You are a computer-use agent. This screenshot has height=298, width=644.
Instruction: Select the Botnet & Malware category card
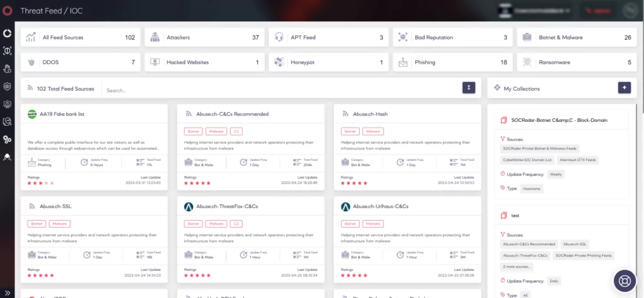(x=577, y=37)
